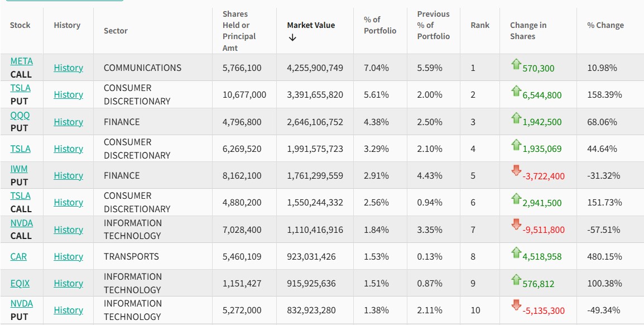Select the 4.43% previous portfolio value
This screenshot has width=644, height=325.
point(430,175)
